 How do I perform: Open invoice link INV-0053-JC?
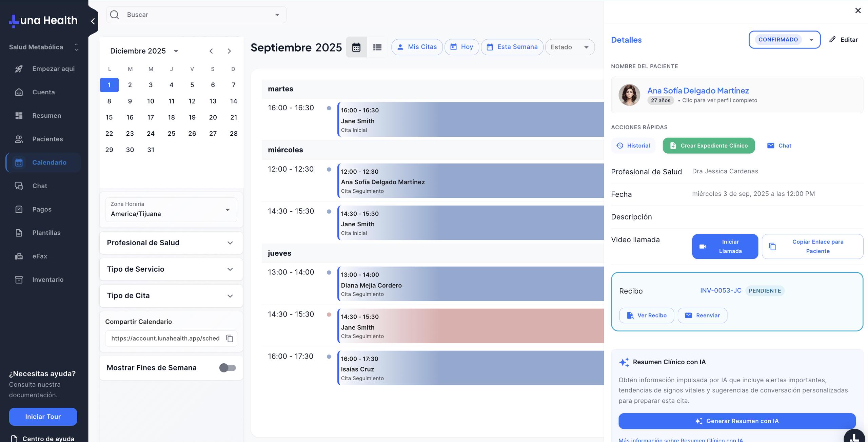[721, 291]
